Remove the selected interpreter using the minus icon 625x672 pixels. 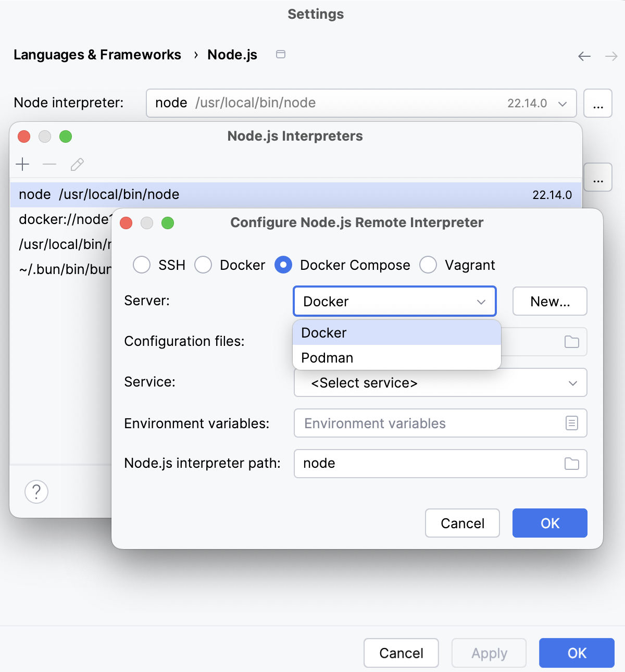pyautogui.click(x=49, y=164)
